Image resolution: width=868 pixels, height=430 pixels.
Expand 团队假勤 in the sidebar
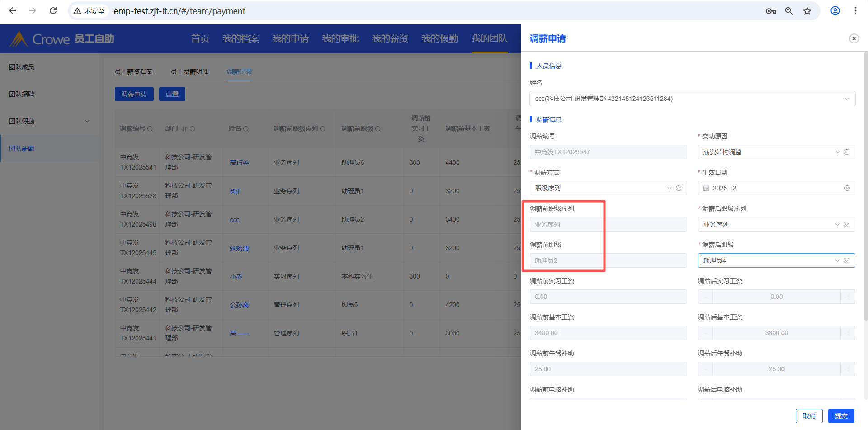pyautogui.click(x=49, y=121)
